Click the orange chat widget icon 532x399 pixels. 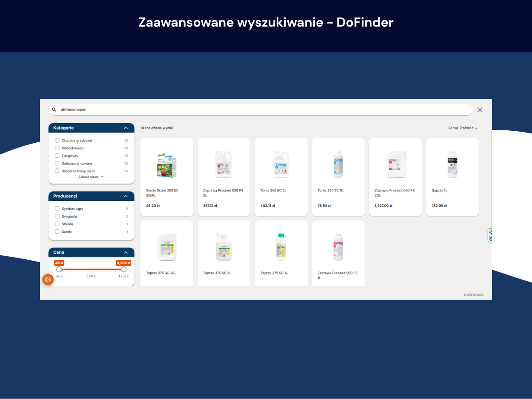point(48,280)
